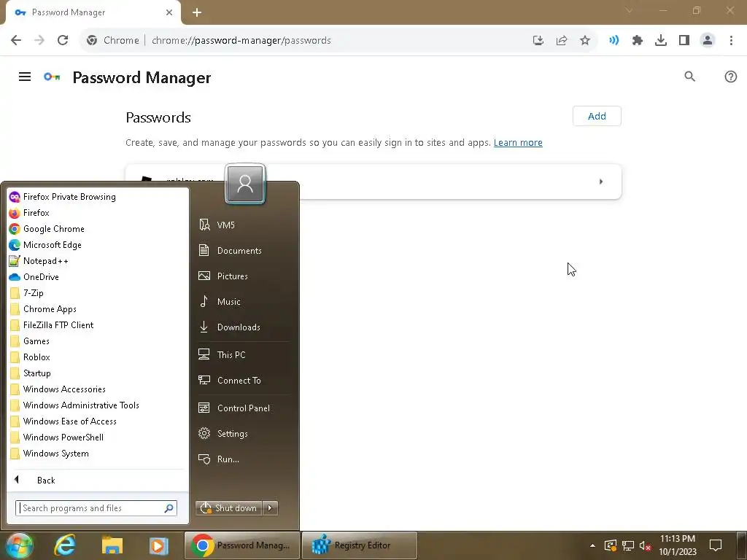Screen dimensions: 747x560
Task: Open the notification center icon
Action: pyautogui.click(x=716, y=545)
